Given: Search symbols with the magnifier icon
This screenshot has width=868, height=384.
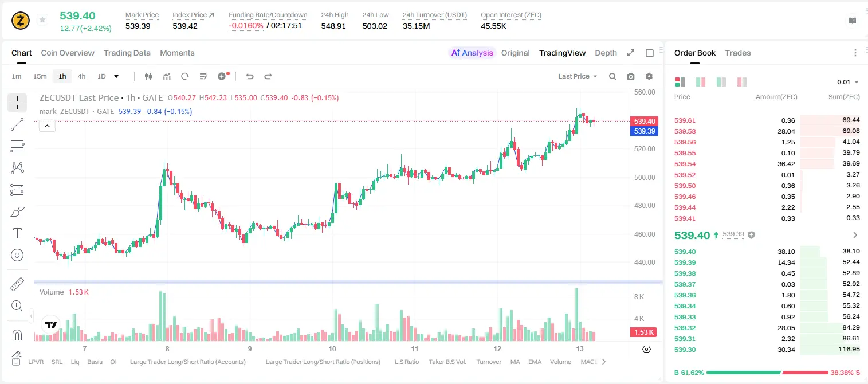Looking at the screenshot, I should coord(612,76).
